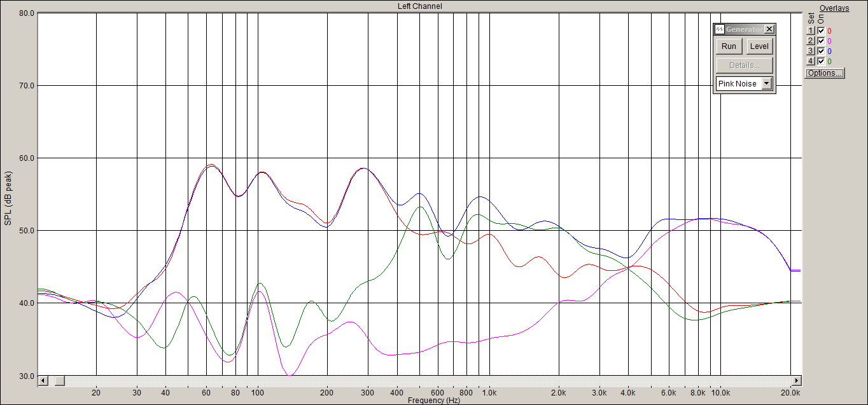Click the Generator window waveform icon
This screenshot has height=405, width=868.
(x=720, y=29)
